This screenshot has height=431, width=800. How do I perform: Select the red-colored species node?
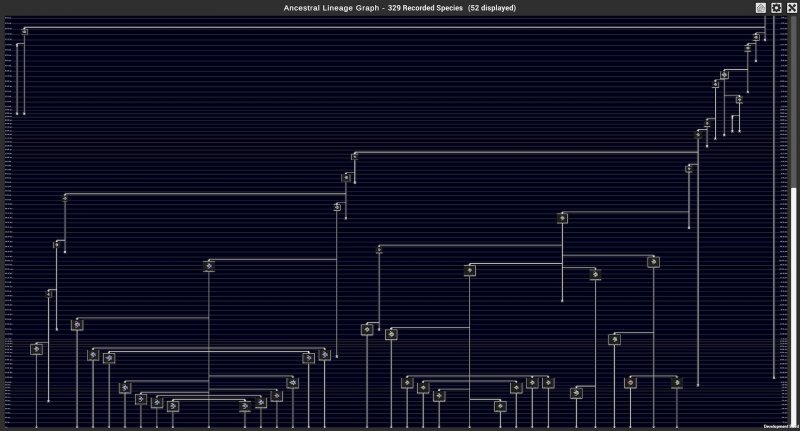(x=630, y=382)
